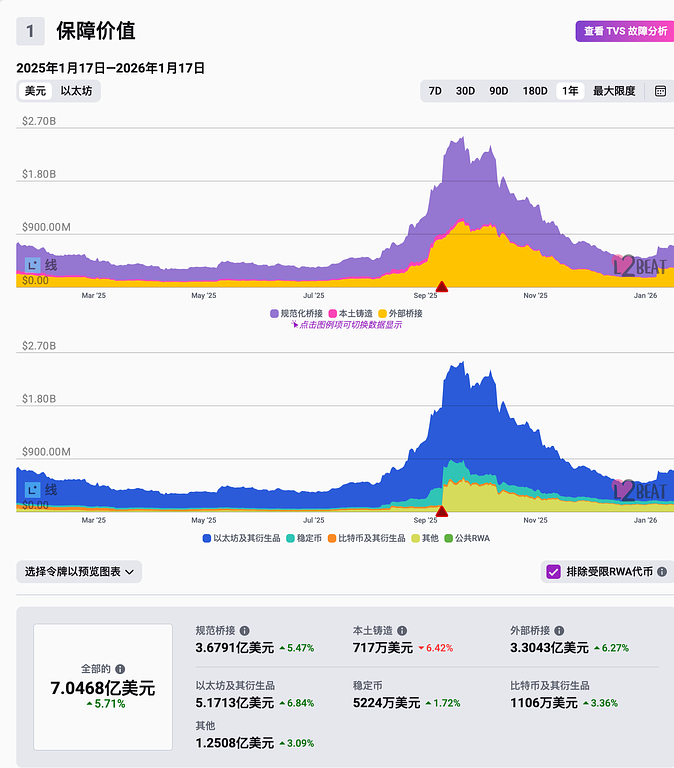Open the 选择令牌以预览图表 dropdown

[x=79, y=572]
